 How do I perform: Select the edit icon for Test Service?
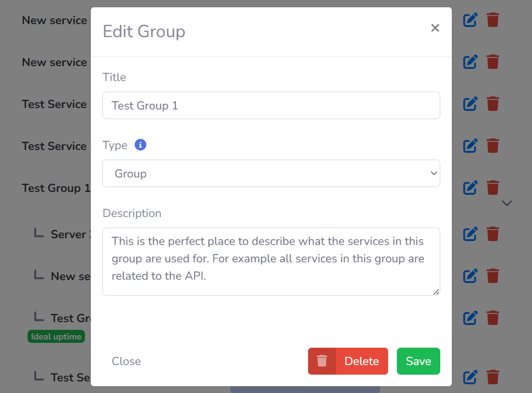coord(470,104)
